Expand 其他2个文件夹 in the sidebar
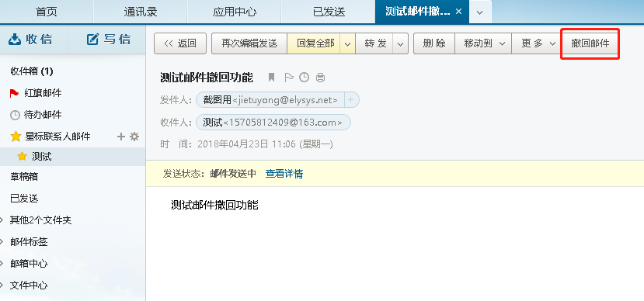 (x=2, y=220)
